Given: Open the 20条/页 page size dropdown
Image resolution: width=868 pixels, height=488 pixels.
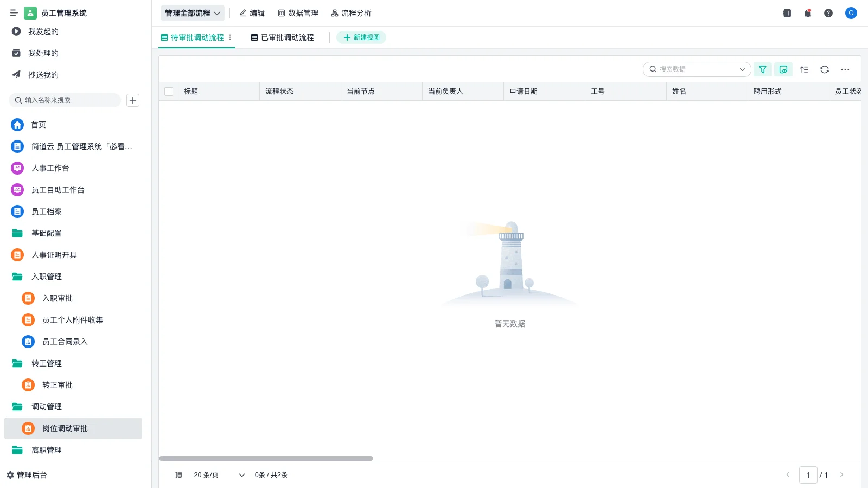Looking at the screenshot, I should pyautogui.click(x=216, y=474).
